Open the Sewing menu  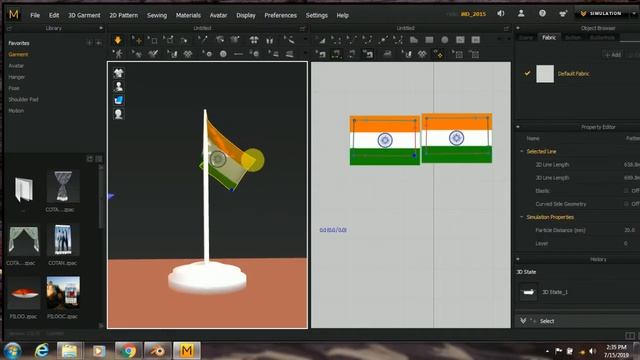tap(157, 15)
